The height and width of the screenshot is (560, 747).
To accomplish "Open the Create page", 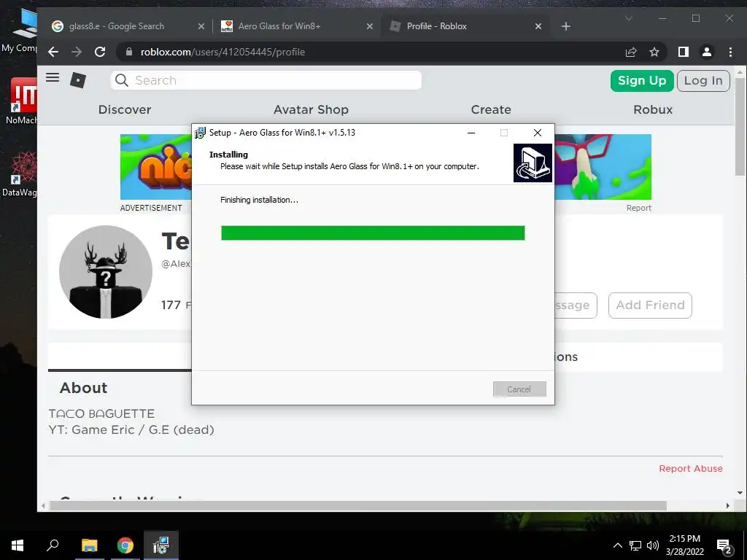I will point(491,109).
